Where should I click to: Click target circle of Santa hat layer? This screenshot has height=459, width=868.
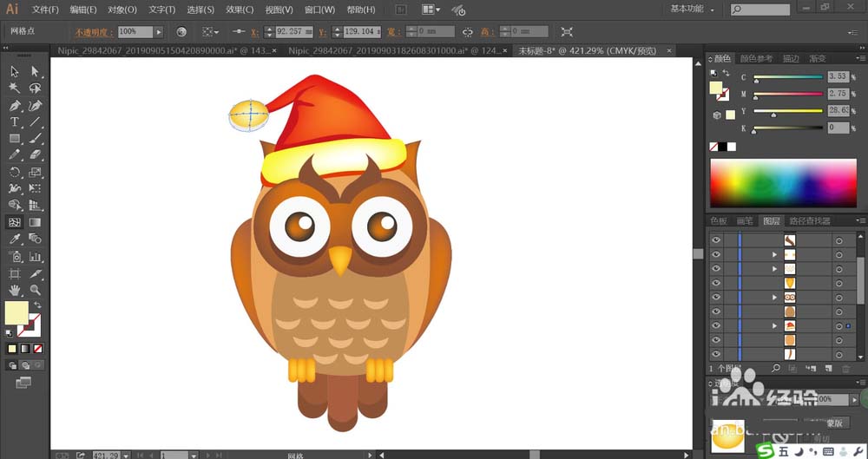tap(839, 326)
